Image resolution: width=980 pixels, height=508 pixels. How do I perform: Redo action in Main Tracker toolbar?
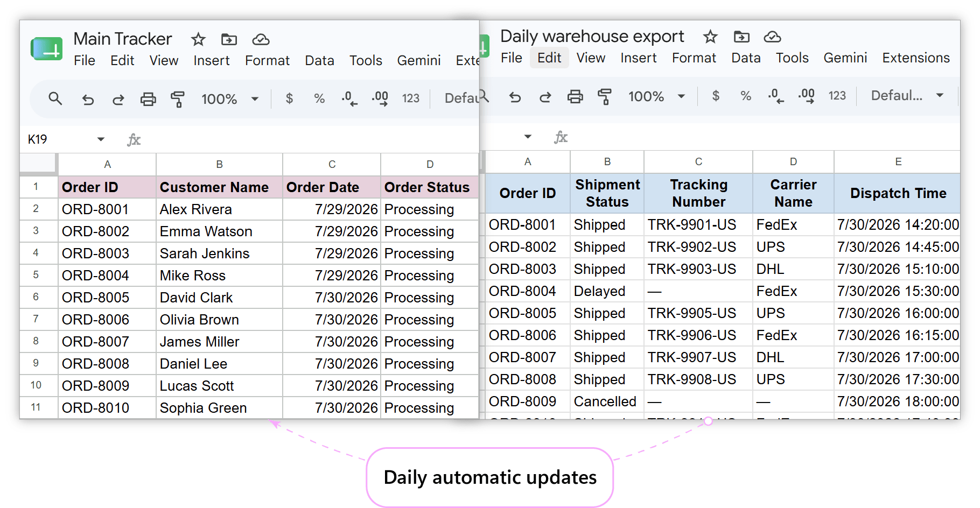[x=118, y=99]
